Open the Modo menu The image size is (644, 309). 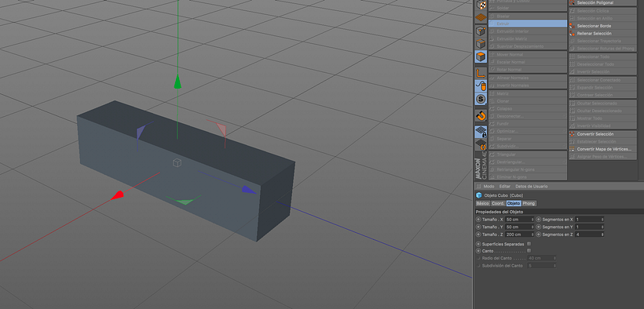(488, 187)
